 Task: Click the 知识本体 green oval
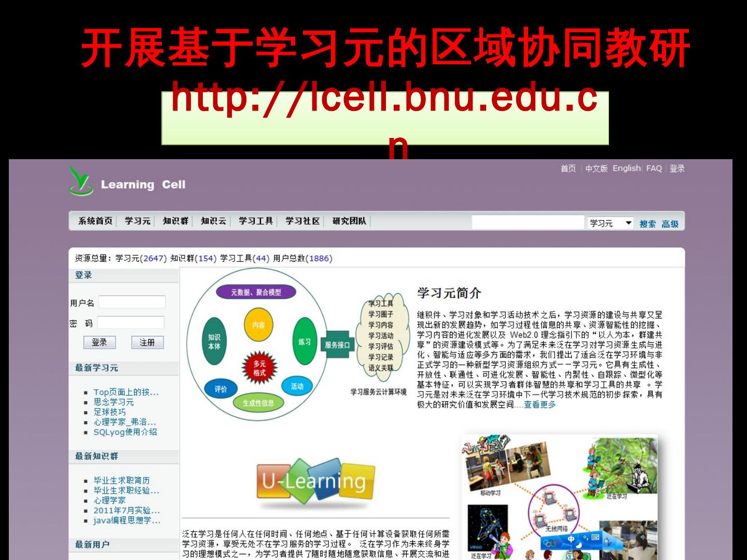coord(214,342)
